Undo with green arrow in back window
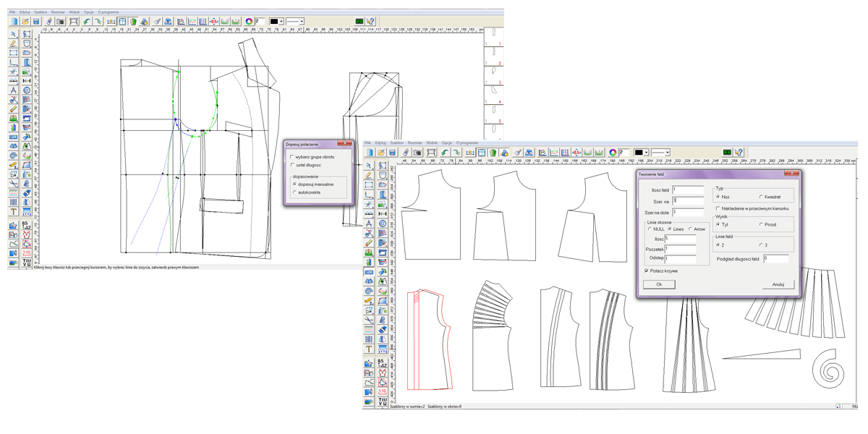This screenshot has width=868, height=434. tap(86, 22)
